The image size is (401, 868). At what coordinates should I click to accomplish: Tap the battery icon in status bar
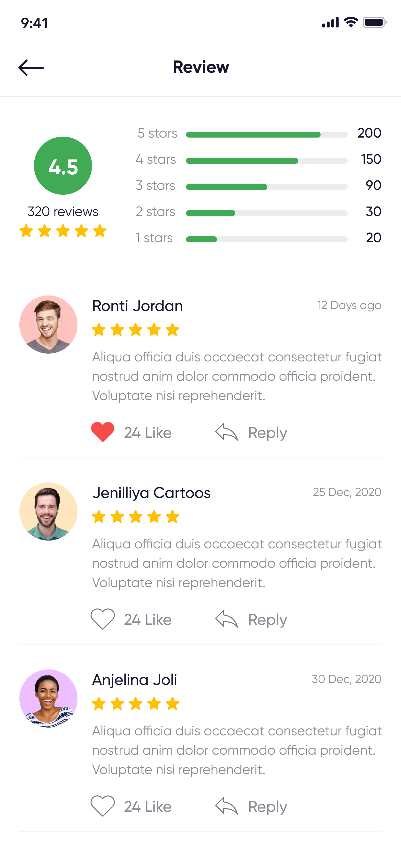[374, 23]
